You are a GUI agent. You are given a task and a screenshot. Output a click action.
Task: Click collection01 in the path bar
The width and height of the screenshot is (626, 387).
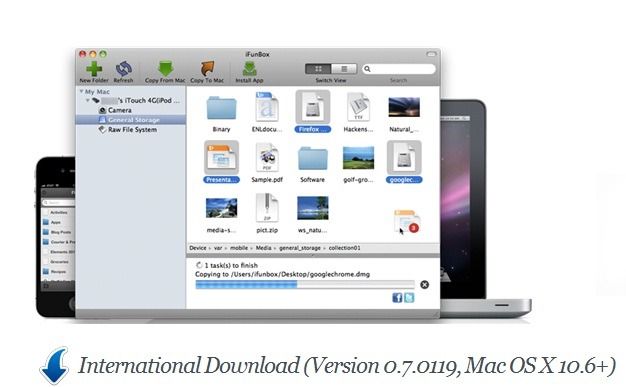tap(344, 248)
